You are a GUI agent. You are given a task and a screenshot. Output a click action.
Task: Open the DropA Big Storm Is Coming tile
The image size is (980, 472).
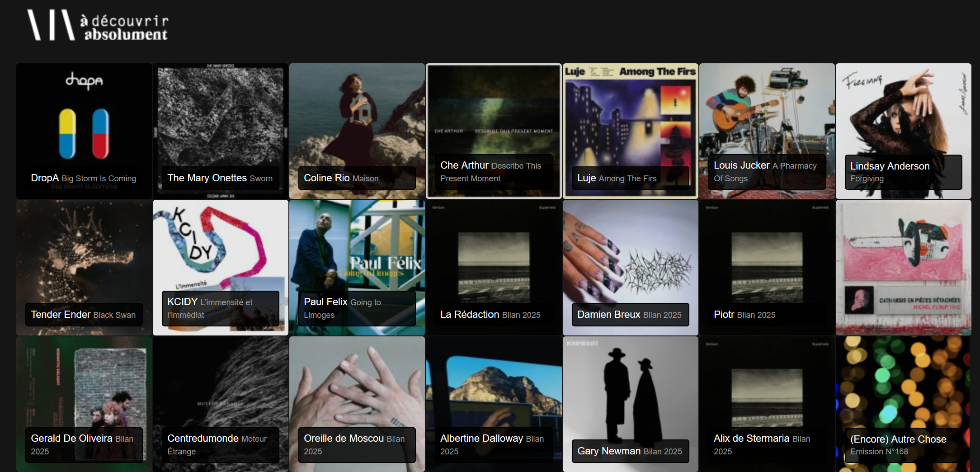84,131
